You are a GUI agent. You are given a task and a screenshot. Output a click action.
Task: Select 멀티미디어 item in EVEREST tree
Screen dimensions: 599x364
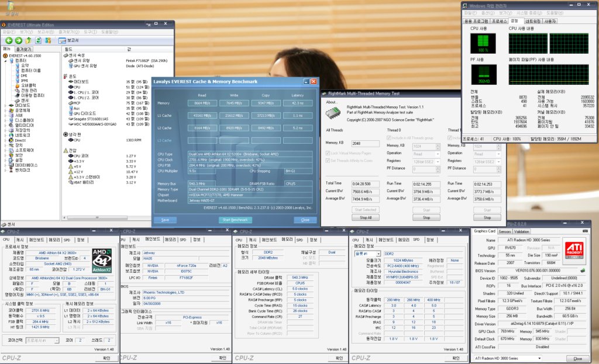(x=21, y=125)
